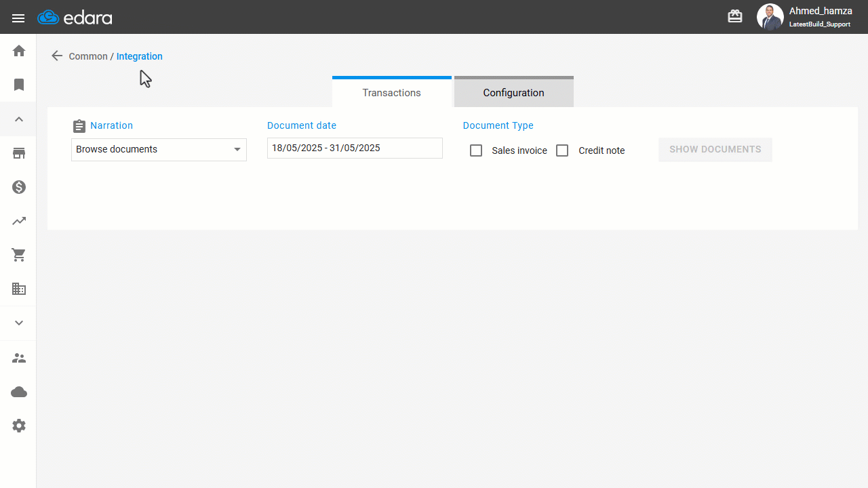Go to Home in sidebar
868x488 pixels.
pos(19,51)
